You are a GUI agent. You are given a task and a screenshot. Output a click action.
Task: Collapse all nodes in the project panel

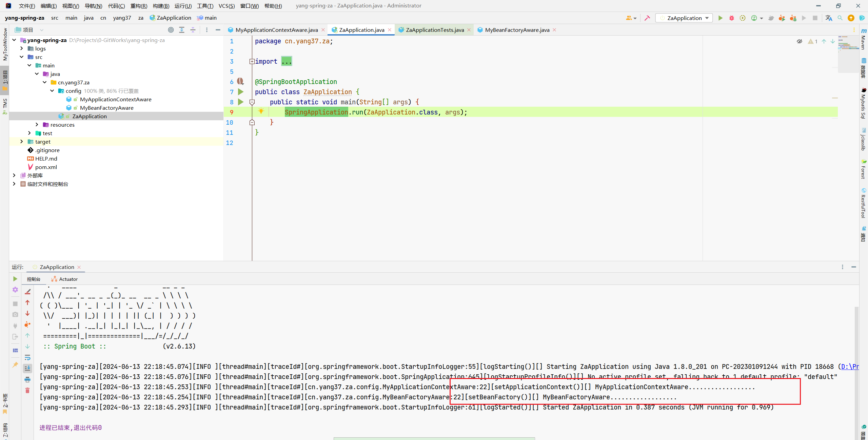coord(193,30)
